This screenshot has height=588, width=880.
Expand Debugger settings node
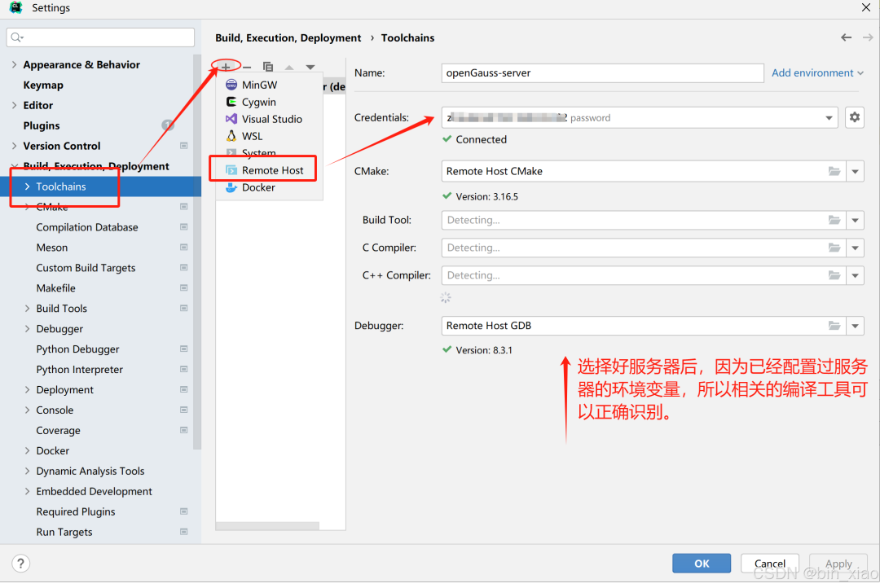[x=27, y=329]
